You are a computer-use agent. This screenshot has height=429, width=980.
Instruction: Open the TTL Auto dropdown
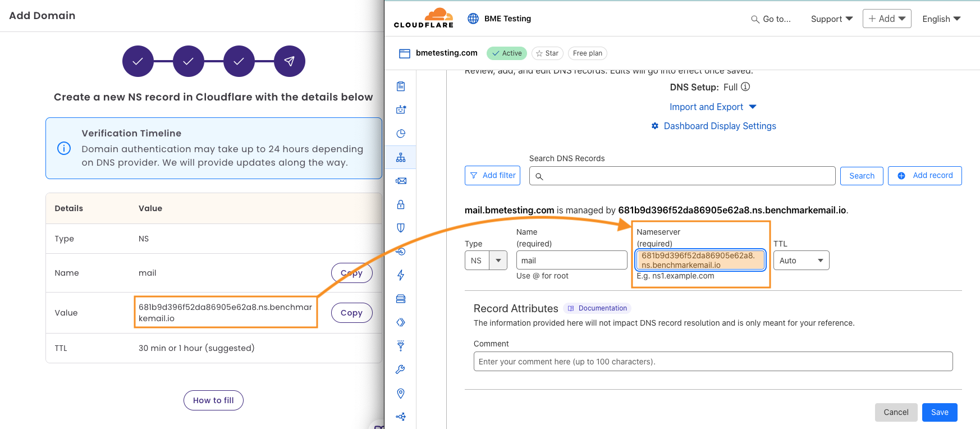pyautogui.click(x=801, y=261)
